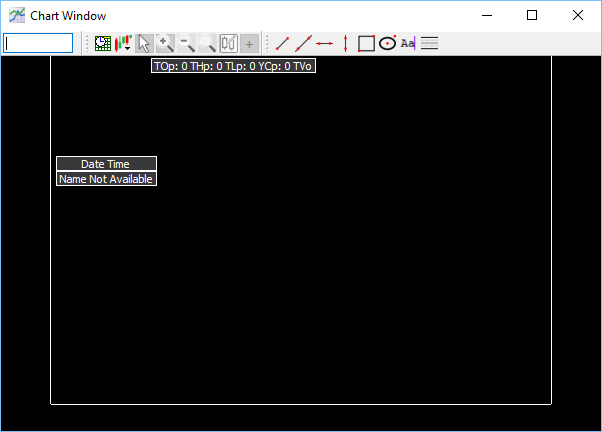Click the zoom out magnifier icon

186,43
